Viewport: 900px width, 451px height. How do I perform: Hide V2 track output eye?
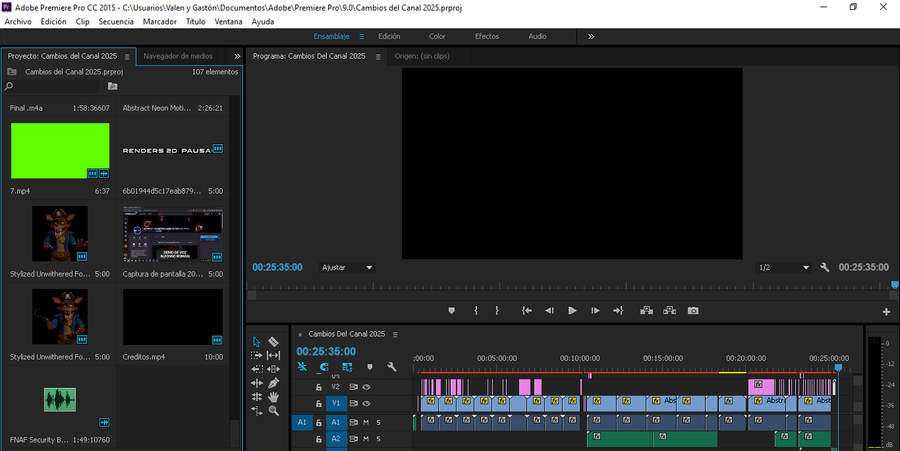(x=366, y=387)
